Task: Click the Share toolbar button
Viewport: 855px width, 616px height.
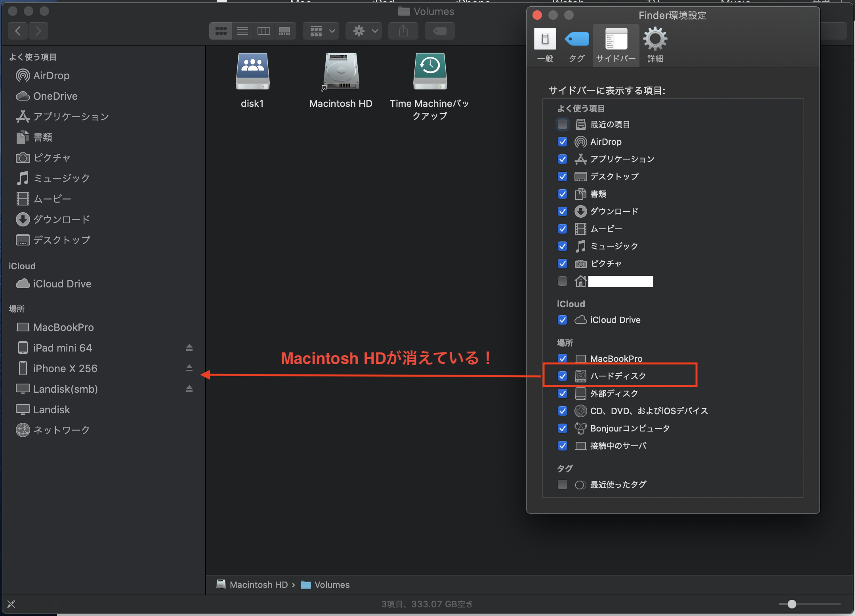Action: (x=403, y=31)
